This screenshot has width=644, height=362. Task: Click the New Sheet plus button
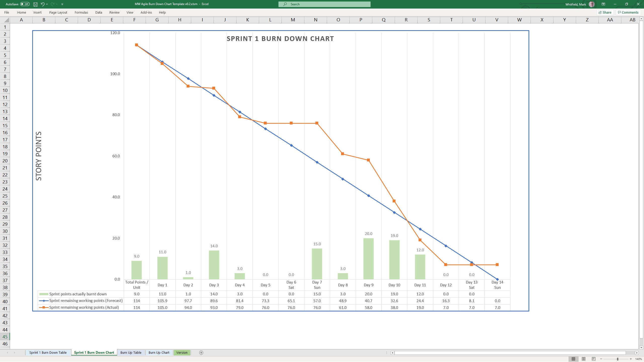(x=201, y=352)
